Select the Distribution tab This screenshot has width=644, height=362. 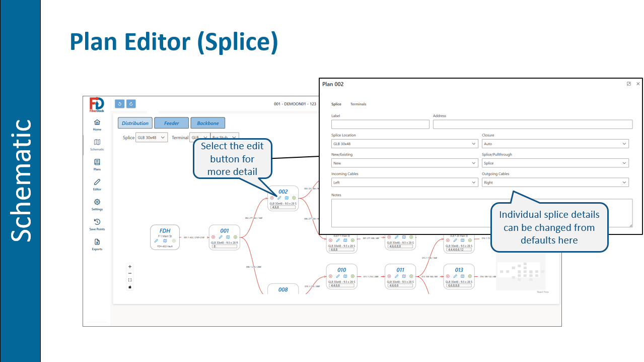coord(135,123)
